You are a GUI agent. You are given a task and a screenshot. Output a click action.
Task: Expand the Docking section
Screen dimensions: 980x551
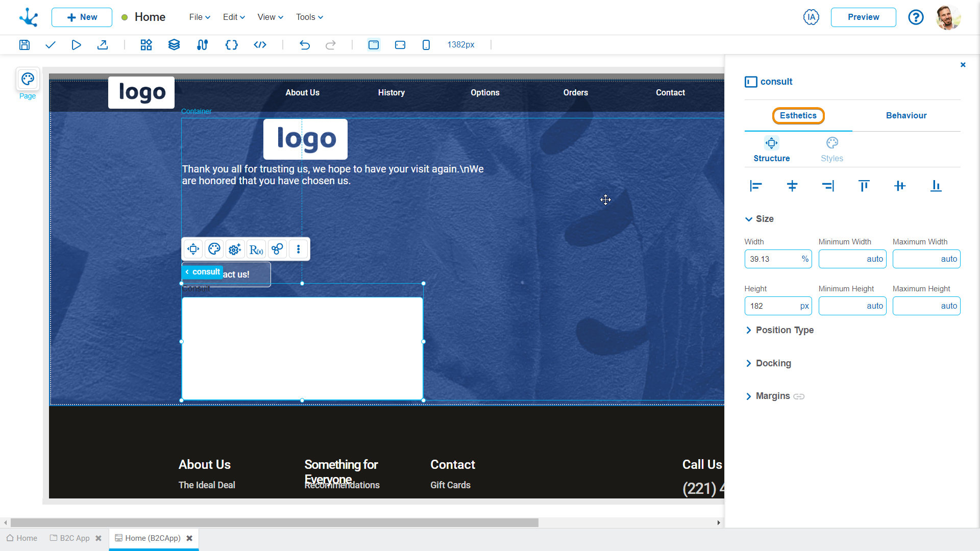point(773,363)
